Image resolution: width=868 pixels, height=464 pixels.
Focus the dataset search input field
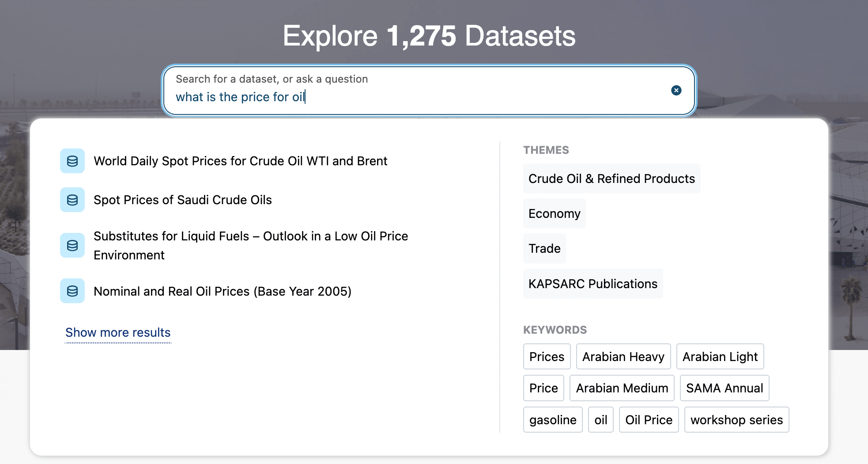click(x=415, y=97)
